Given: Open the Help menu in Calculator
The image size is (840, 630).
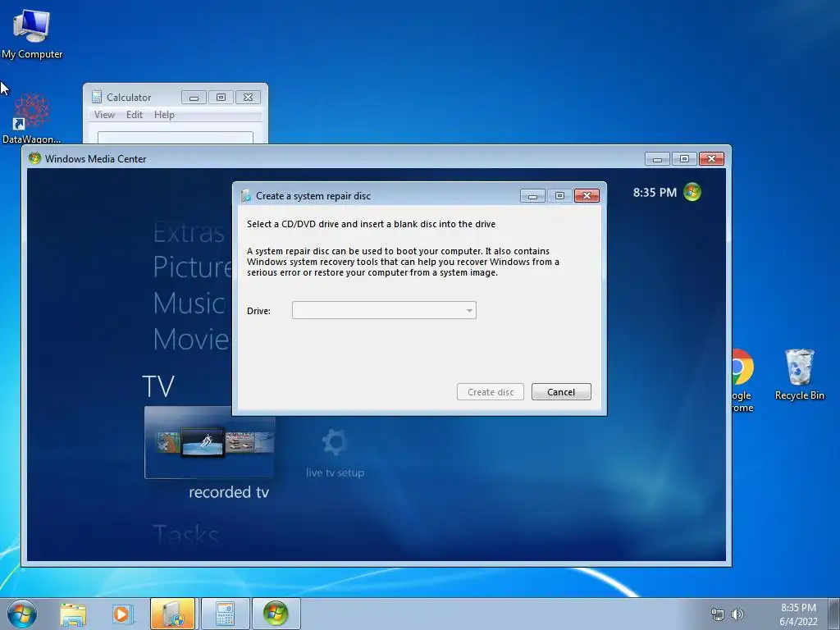Looking at the screenshot, I should pyautogui.click(x=164, y=115).
